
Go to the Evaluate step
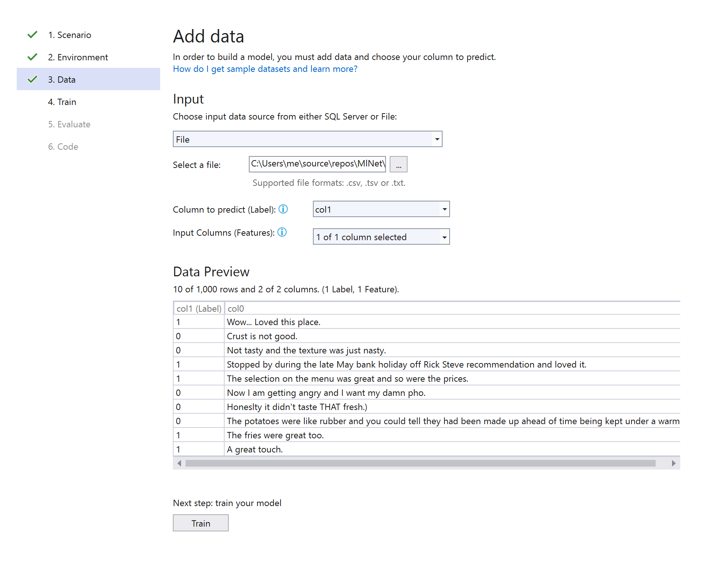[69, 124]
